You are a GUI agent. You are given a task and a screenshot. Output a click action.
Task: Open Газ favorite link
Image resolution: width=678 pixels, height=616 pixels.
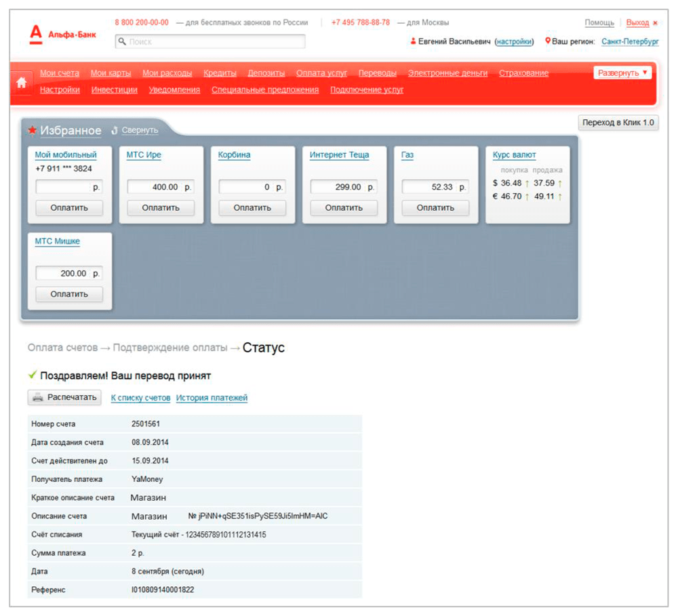coord(407,155)
